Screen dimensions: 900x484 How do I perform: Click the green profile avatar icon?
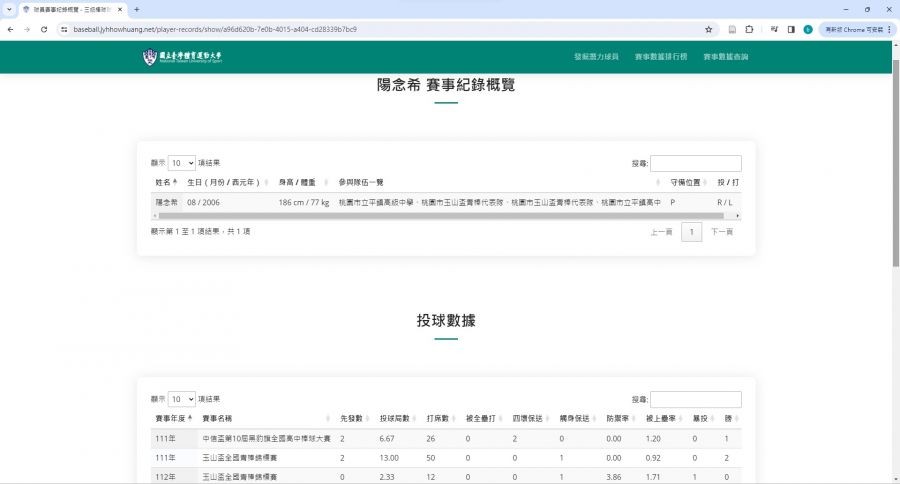[808, 29]
